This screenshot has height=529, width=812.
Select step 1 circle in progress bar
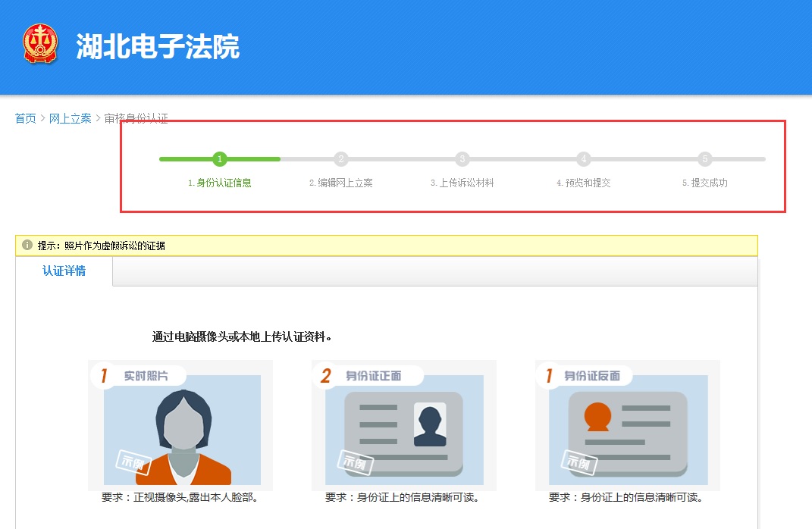(220, 159)
